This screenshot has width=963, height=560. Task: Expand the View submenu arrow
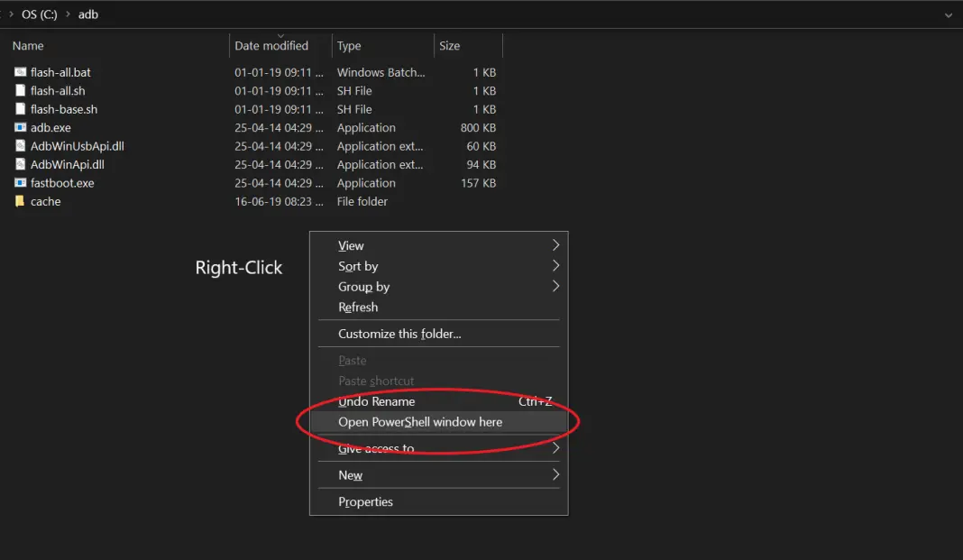tap(555, 245)
